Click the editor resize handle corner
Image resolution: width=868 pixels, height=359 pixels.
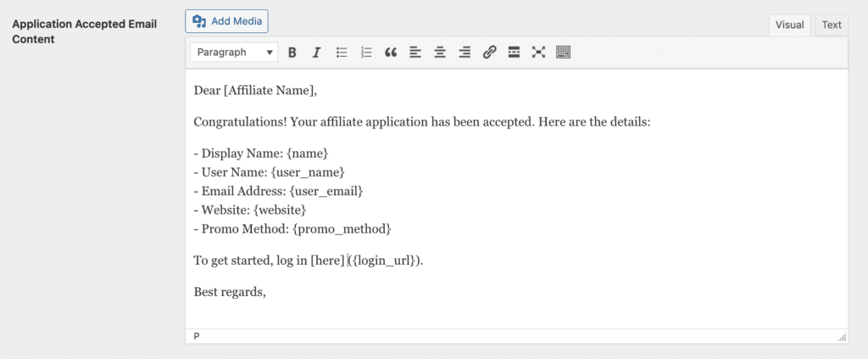click(x=842, y=338)
